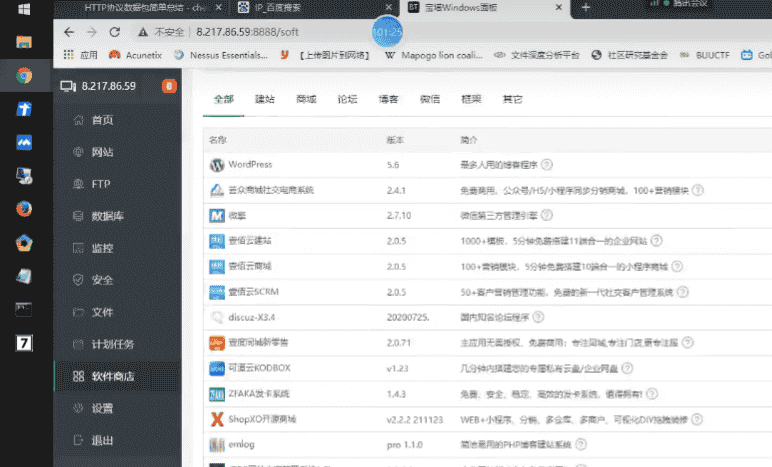Image resolution: width=772 pixels, height=467 pixels.
Task: Click the 微擎 blue M icon
Action: 217,216
